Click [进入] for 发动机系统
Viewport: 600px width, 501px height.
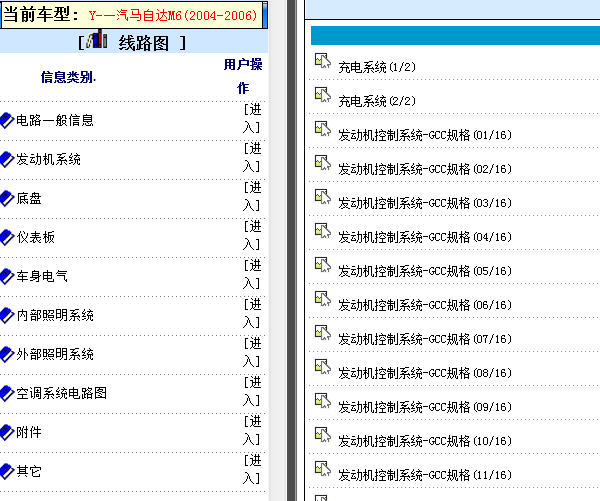(x=252, y=157)
